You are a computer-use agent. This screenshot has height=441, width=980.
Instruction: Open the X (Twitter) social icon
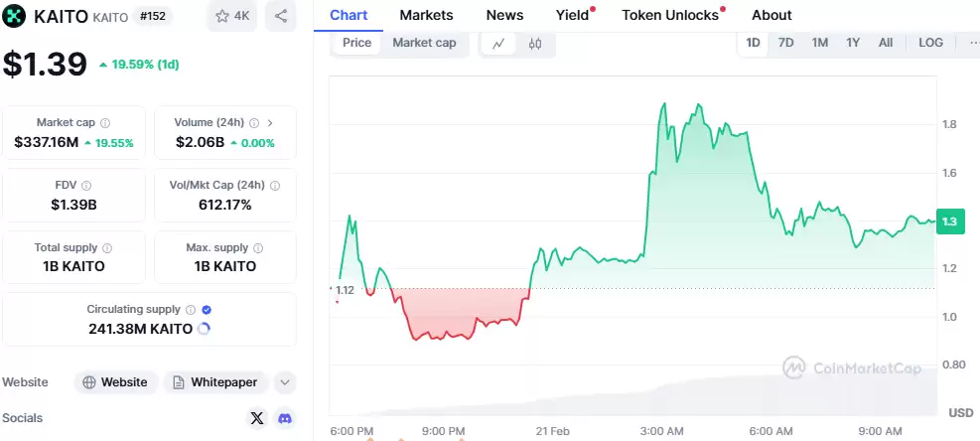[257, 418]
